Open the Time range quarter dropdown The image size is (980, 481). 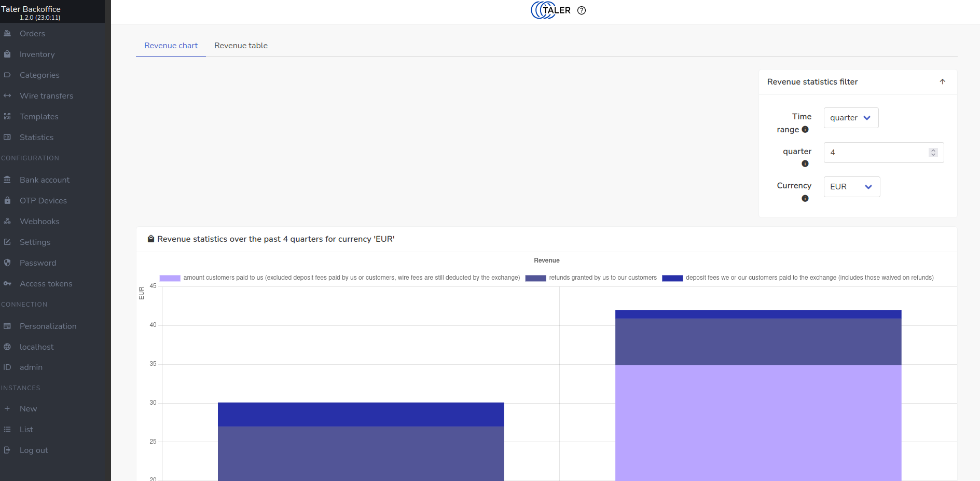pyautogui.click(x=851, y=118)
